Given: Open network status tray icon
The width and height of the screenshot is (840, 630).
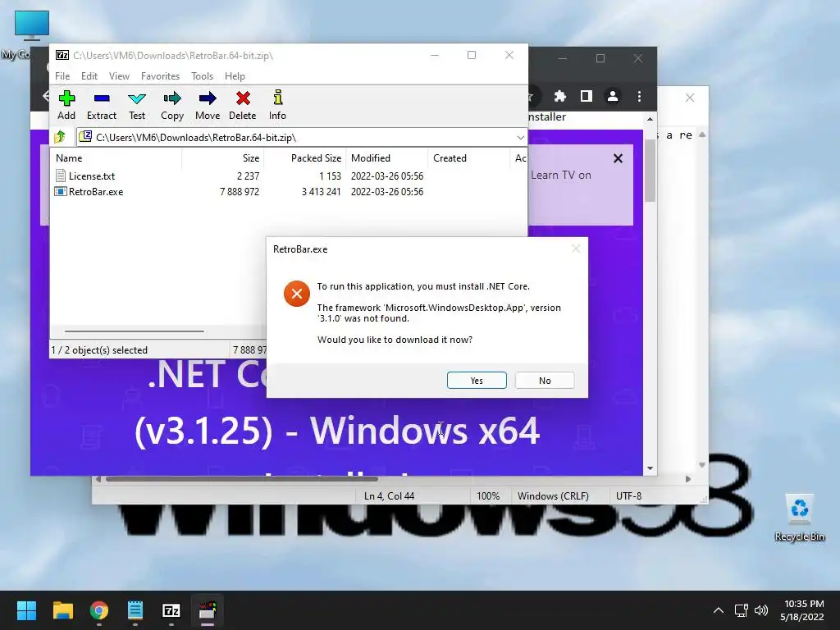Looking at the screenshot, I should point(742,610).
